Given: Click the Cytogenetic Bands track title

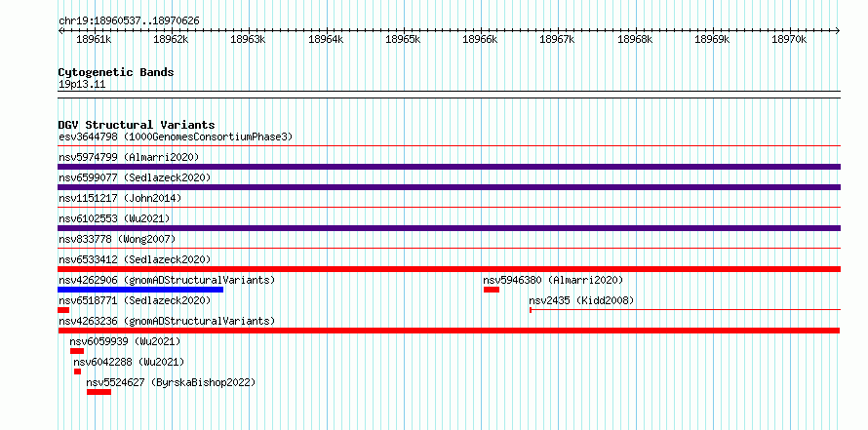Looking at the screenshot, I should [x=116, y=72].
